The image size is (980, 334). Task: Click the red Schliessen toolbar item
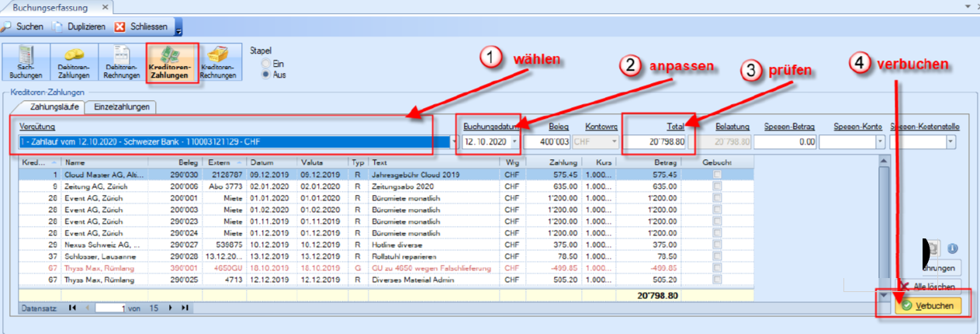[x=141, y=26]
